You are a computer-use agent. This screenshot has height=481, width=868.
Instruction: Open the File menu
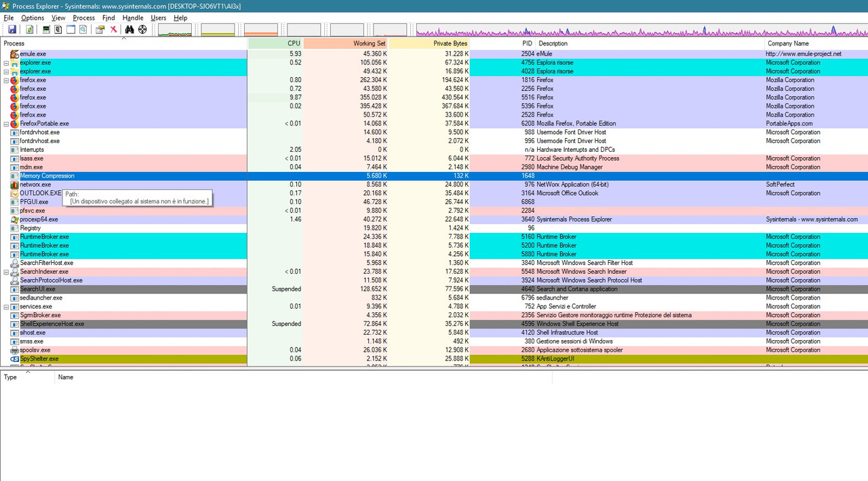coord(8,18)
